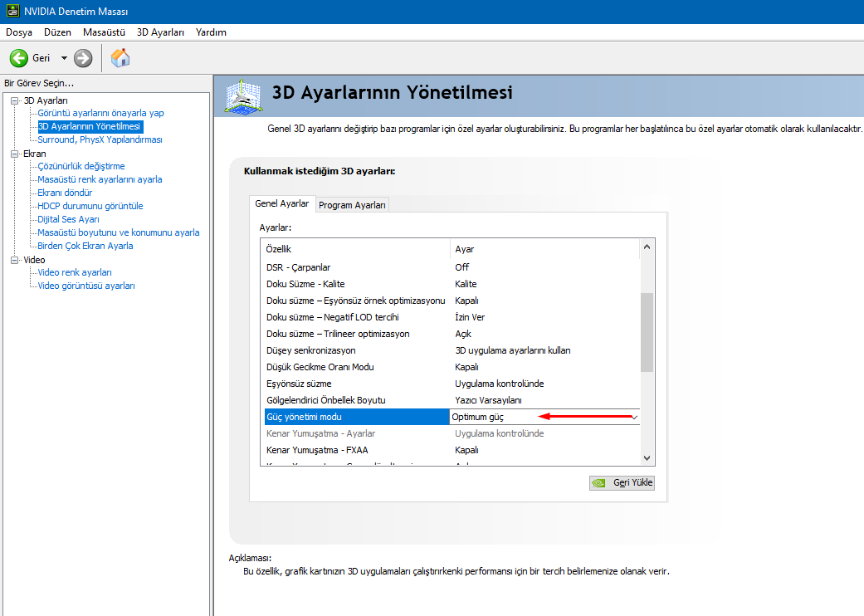Switch to the Program Ayarları tab
Screen dimensions: 864x616
352,205
